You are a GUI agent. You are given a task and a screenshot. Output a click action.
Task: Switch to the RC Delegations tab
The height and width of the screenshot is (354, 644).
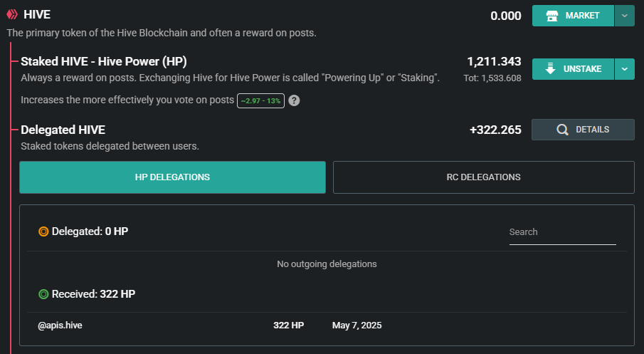(x=483, y=177)
